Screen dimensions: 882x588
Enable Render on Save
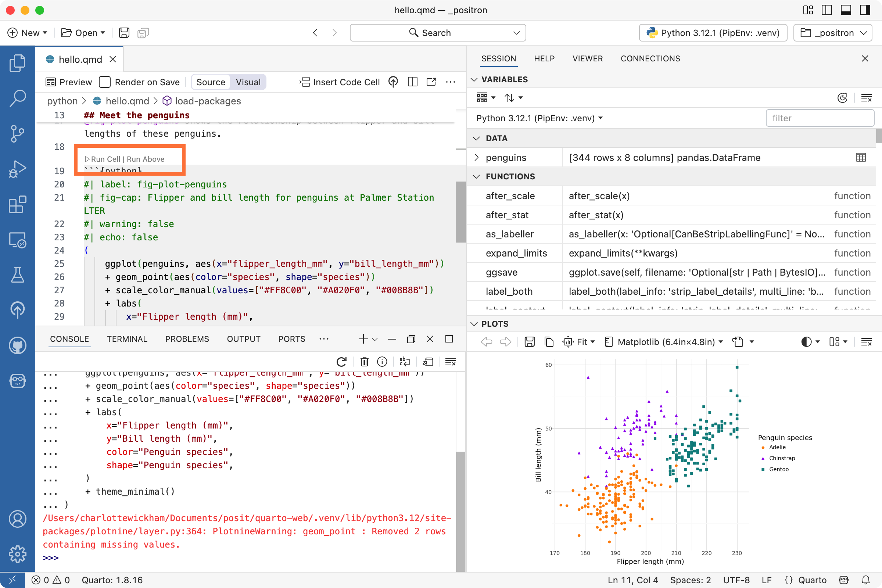tap(104, 82)
